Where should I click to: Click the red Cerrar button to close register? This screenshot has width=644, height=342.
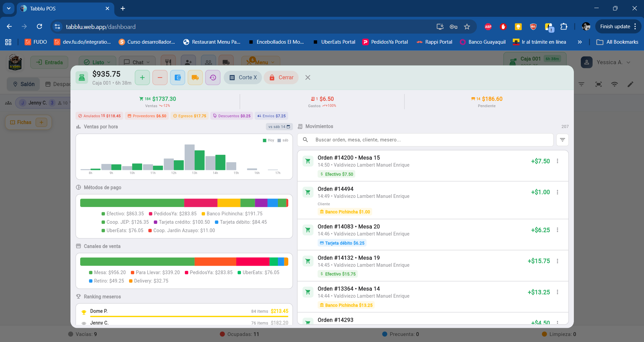point(281,77)
